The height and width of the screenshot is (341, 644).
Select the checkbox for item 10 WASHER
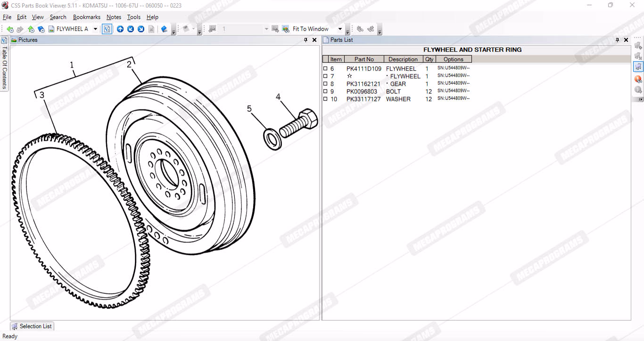pos(325,99)
